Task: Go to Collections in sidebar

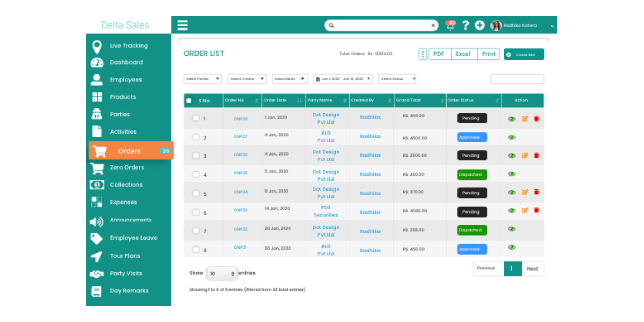Action: pyautogui.click(x=126, y=185)
